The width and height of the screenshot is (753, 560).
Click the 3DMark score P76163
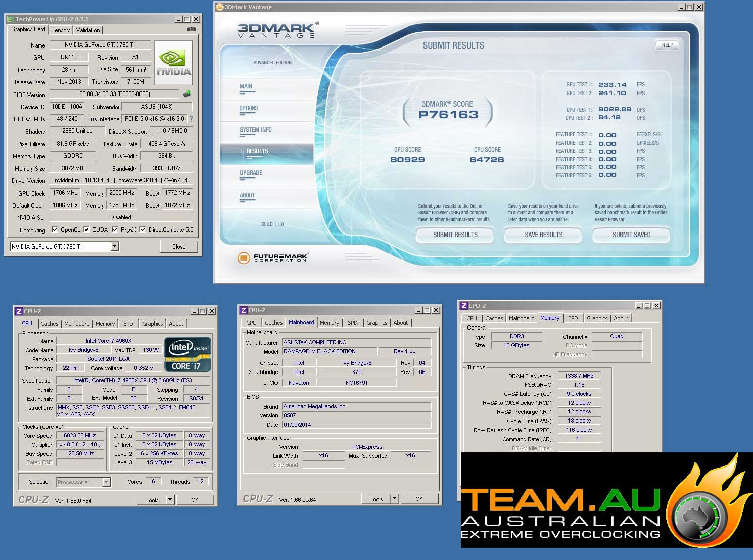(448, 115)
